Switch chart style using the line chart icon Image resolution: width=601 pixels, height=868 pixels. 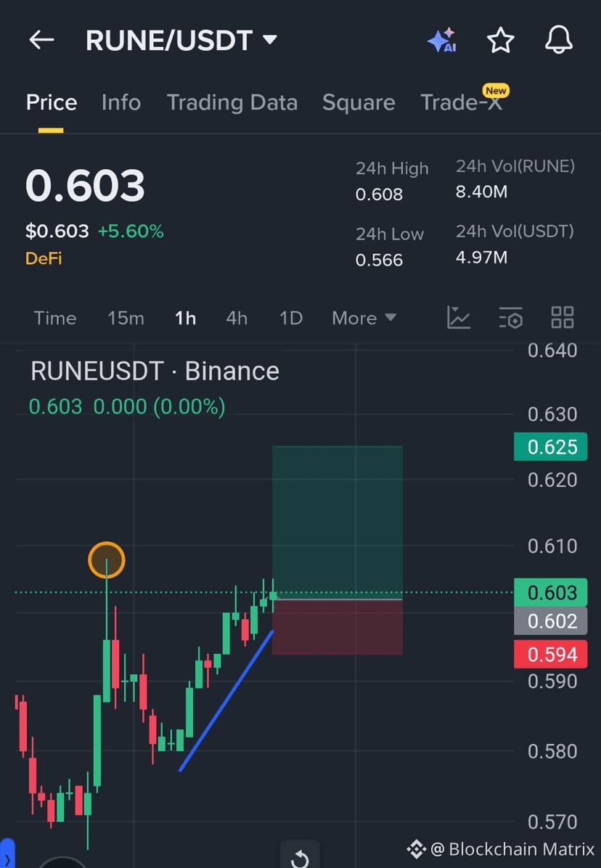point(458,318)
